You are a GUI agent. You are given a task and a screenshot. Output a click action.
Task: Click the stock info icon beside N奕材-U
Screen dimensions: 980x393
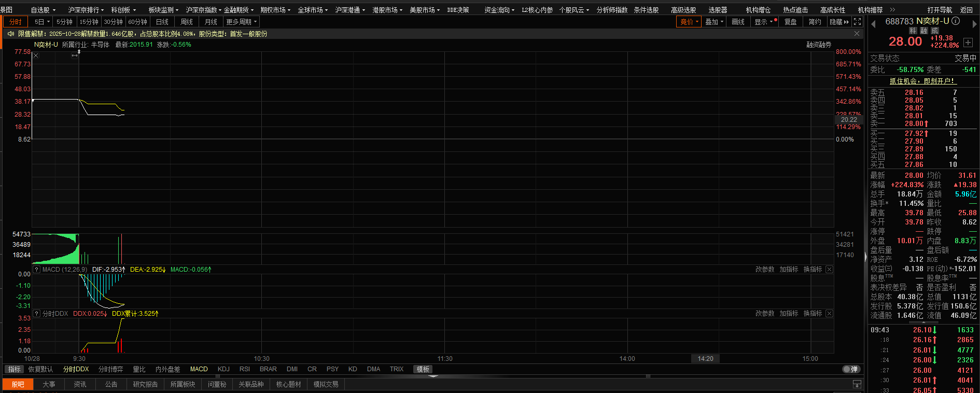coord(956,21)
